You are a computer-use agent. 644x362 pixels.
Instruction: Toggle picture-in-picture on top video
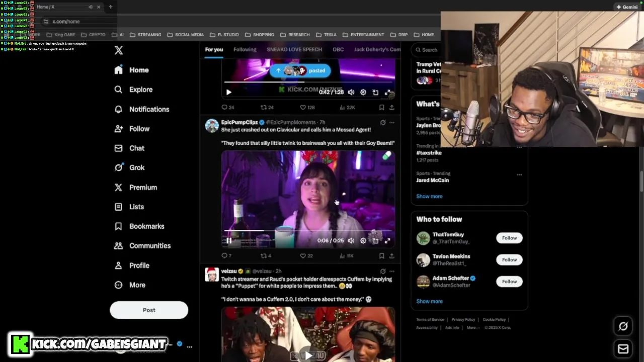coord(375,93)
